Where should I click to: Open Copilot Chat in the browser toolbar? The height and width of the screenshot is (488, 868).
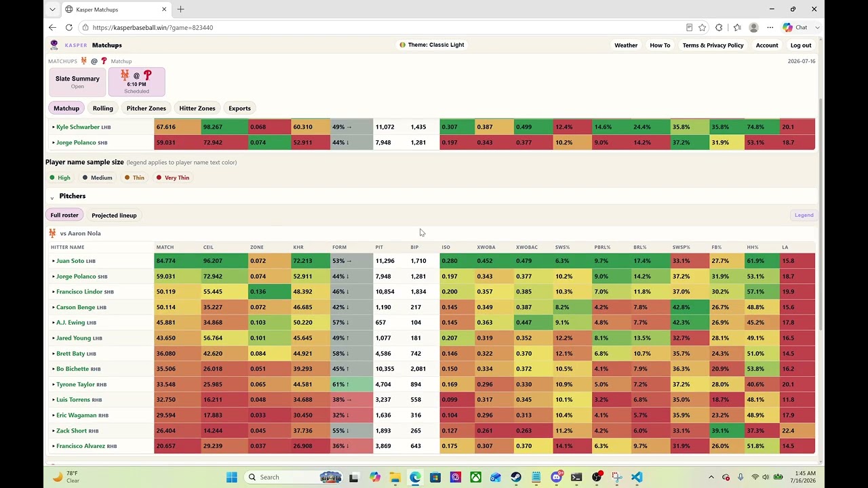795,27
